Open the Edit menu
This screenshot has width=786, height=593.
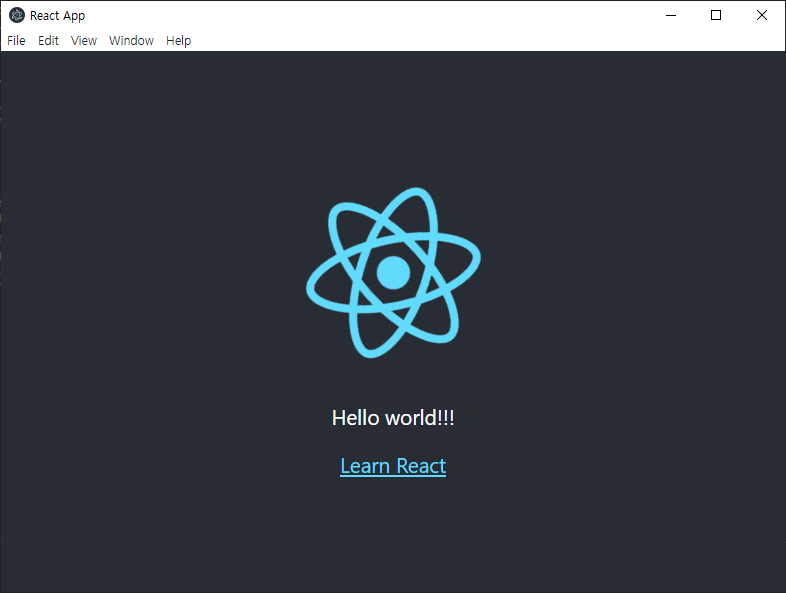pos(48,41)
